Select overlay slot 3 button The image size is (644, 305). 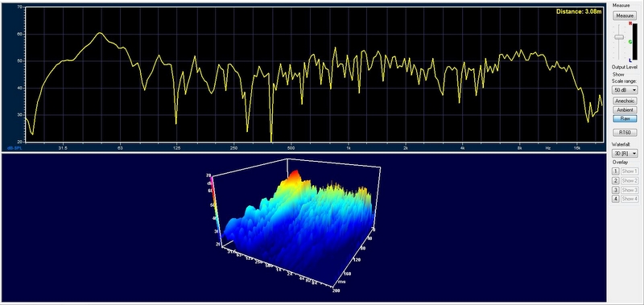616,190
